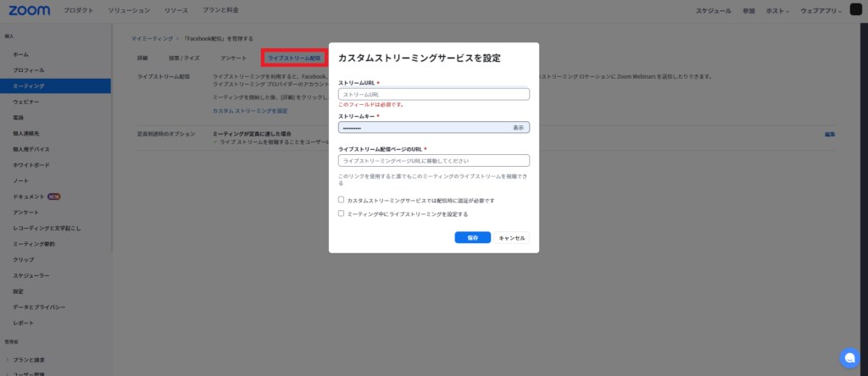868x376 pixels.
Task: Click the NEW badge beside ドキュメント
Action: [x=53, y=196]
